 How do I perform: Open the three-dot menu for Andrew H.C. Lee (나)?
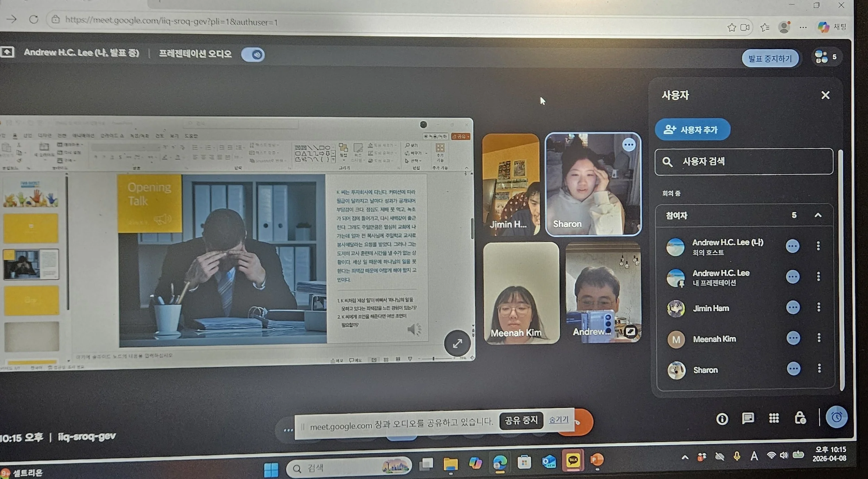tap(818, 246)
